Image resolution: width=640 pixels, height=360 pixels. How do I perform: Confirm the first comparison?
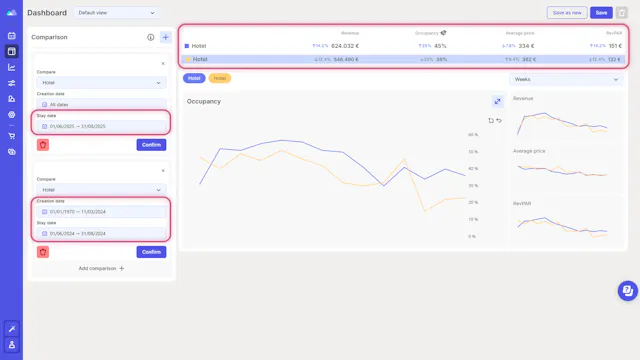click(x=151, y=144)
